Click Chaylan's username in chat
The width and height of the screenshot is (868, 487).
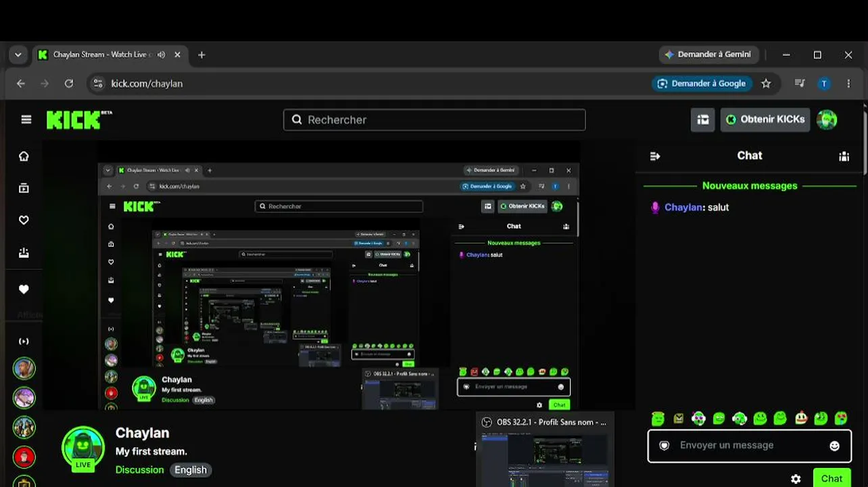[683, 208]
